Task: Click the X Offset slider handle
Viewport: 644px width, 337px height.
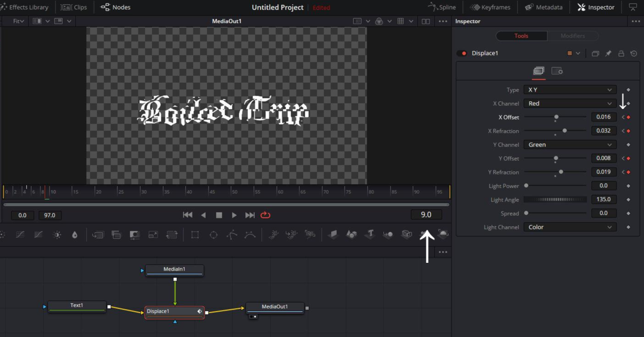Action: point(556,117)
